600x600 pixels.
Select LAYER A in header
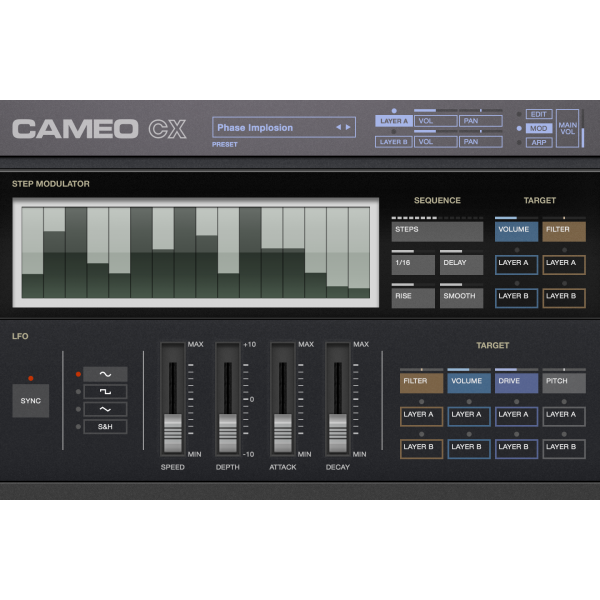pos(394,121)
